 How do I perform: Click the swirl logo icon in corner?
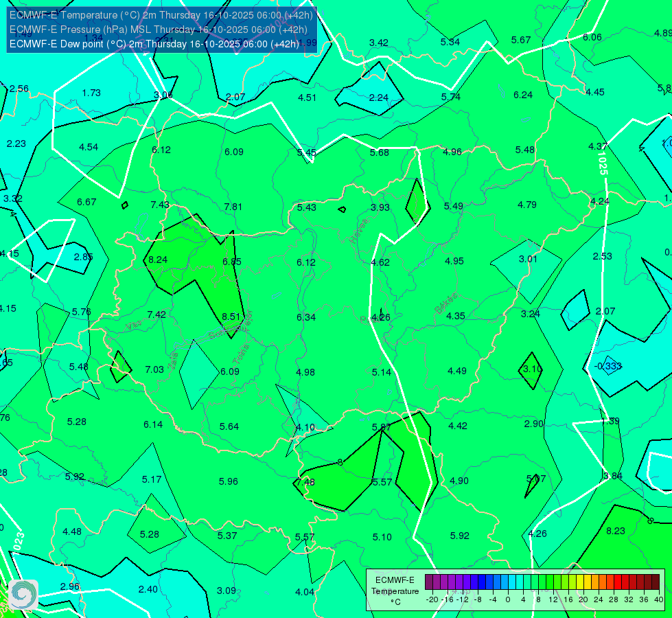pos(23,594)
